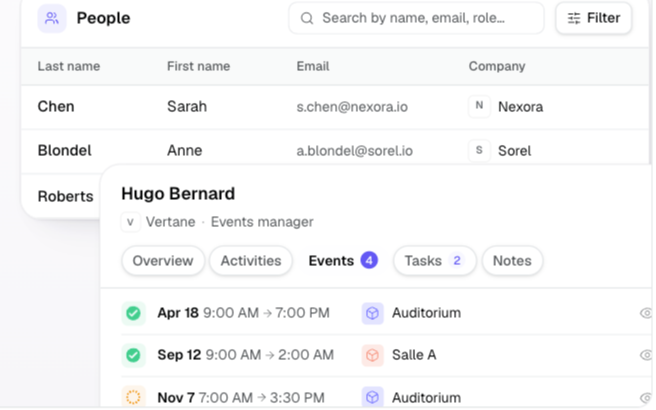Switch to the Overview tab
The height and width of the screenshot is (410, 656).
coord(163,261)
